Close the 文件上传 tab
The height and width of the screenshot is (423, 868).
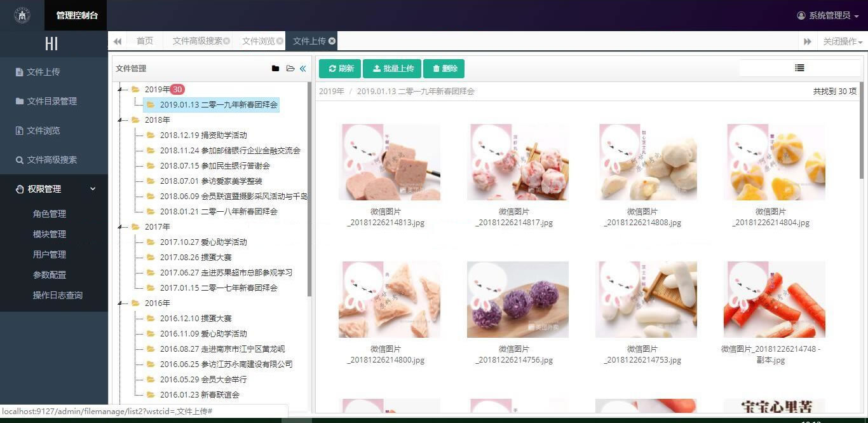point(332,41)
